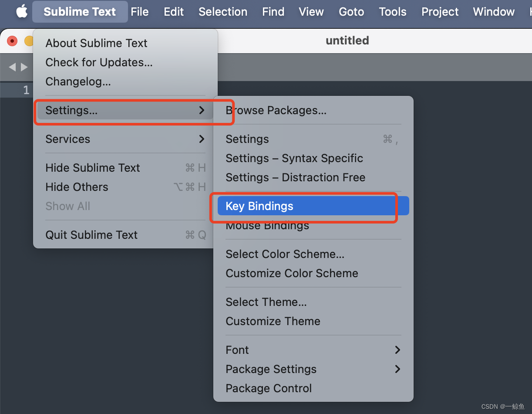Expand the Package Settings submenu arrow
The image size is (532, 414).
[x=397, y=369]
